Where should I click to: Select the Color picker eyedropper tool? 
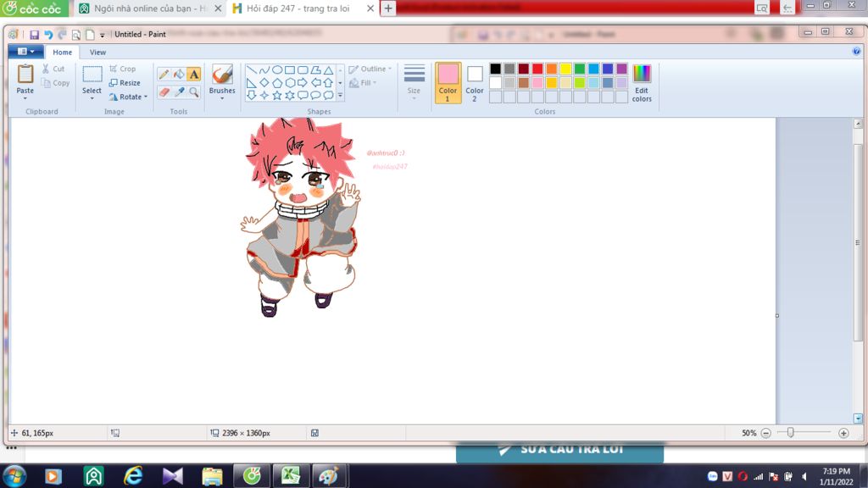click(179, 91)
